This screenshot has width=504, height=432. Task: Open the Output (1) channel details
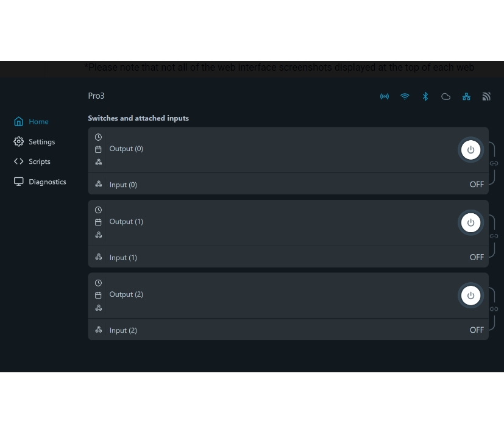[x=126, y=222]
